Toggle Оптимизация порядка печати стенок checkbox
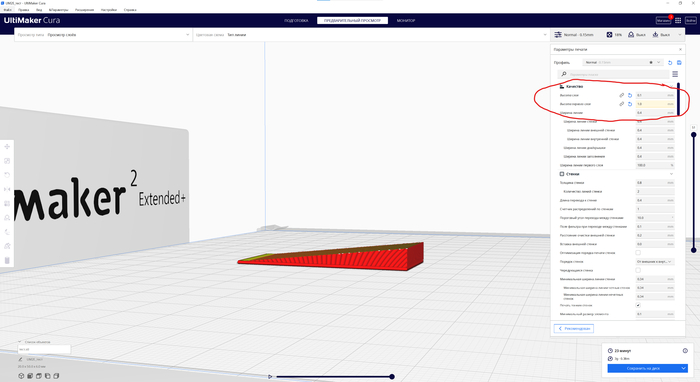This screenshot has width=700, height=382. pos(638,253)
